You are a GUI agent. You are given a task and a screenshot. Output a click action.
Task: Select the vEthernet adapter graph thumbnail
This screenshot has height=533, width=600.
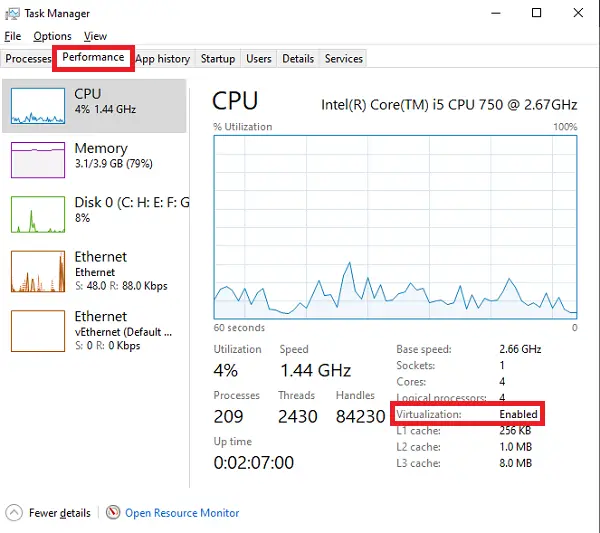37,330
